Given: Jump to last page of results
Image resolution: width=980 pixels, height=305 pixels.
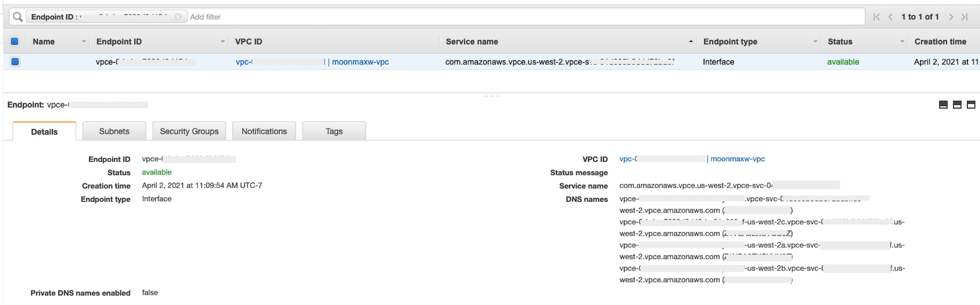Looking at the screenshot, I should [964, 17].
